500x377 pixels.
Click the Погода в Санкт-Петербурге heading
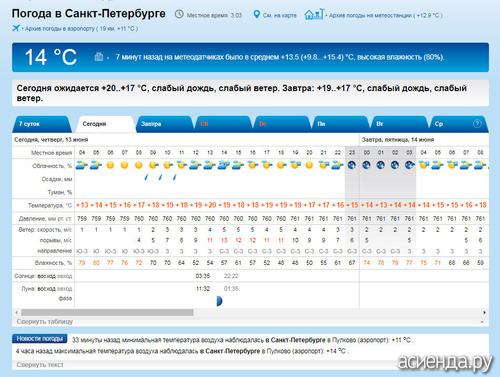89,14
